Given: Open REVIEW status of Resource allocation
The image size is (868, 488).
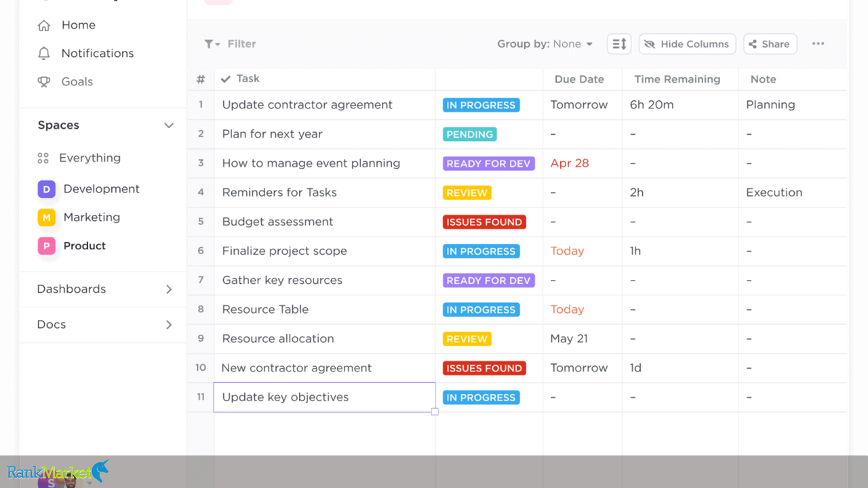Looking at the screenshot, I should pyautogui.click(x=467, y=339).
